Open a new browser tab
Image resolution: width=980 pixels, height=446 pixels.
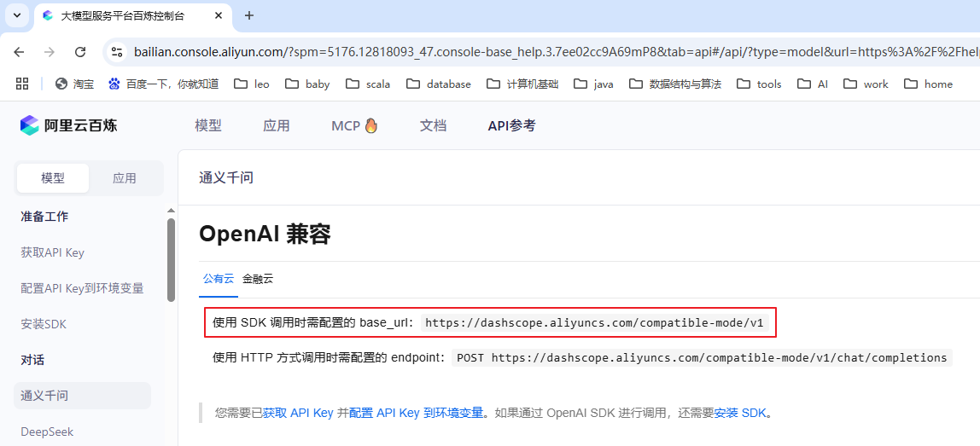(x=248, y=15)
